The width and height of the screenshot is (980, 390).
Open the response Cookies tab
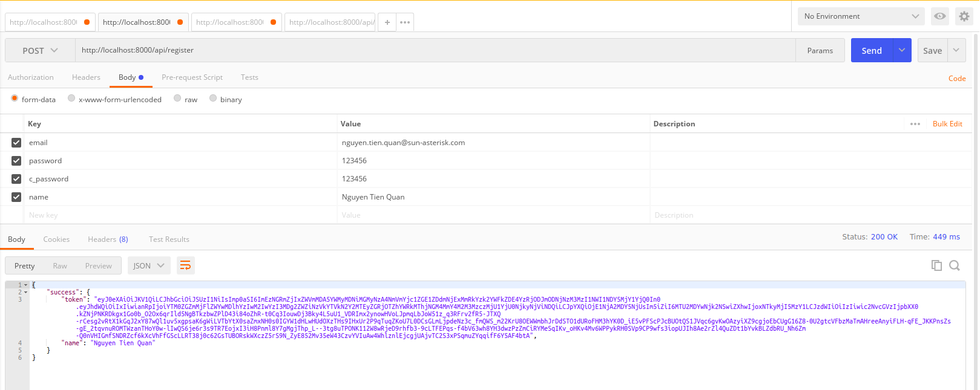click(56, 239)
